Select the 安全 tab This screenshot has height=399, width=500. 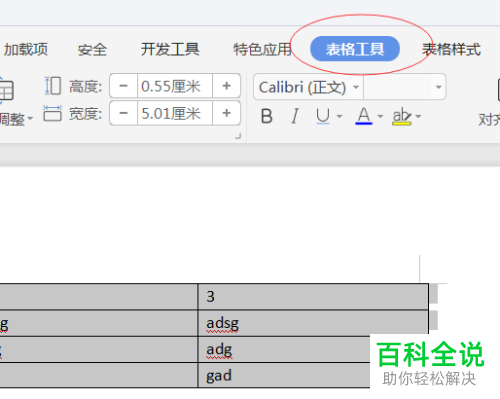point(92,50)
